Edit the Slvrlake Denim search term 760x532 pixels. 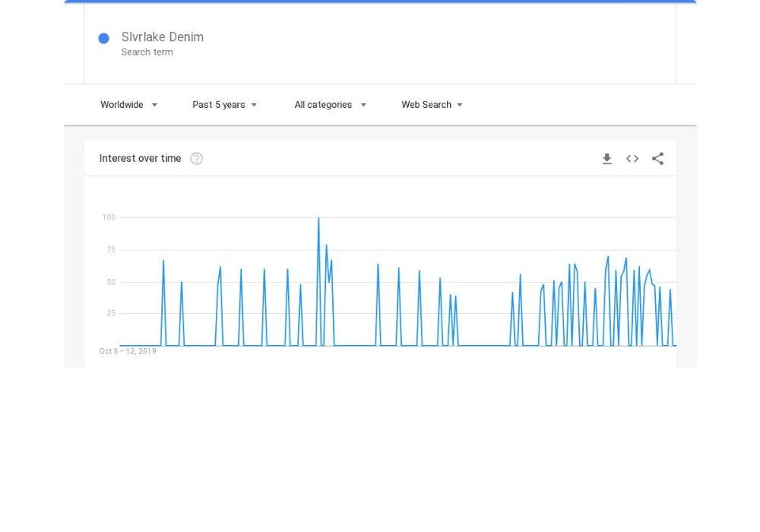click(x=163, y=37)
